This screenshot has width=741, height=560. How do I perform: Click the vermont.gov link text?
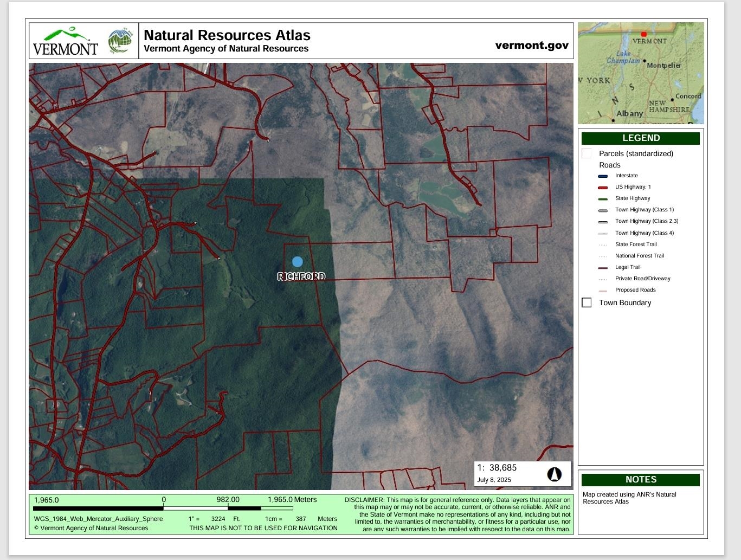[x=532, y=45]
